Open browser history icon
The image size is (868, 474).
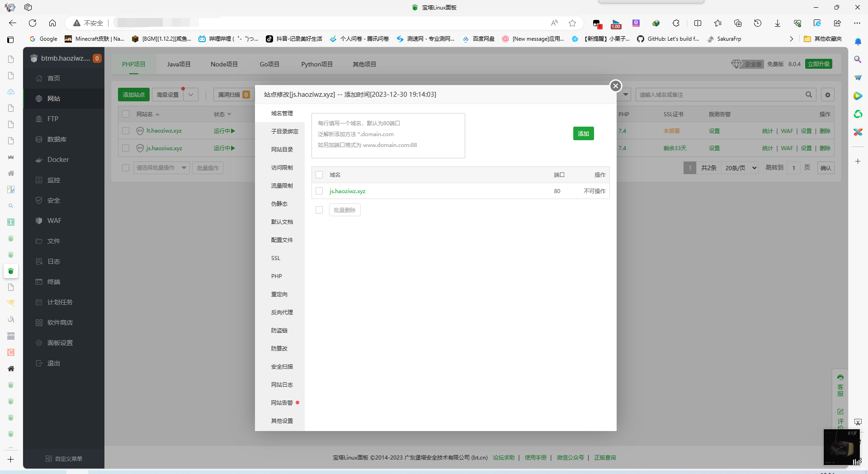click(758, 23)
